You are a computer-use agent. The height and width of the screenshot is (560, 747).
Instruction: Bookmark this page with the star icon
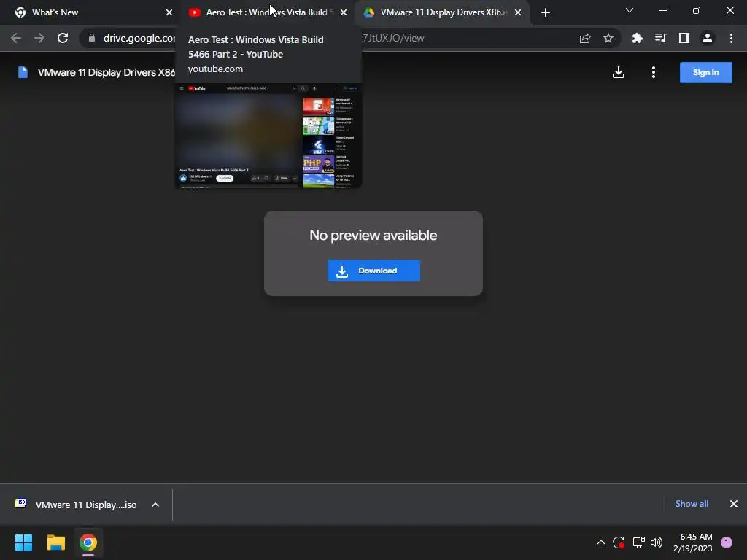point(608,38)
